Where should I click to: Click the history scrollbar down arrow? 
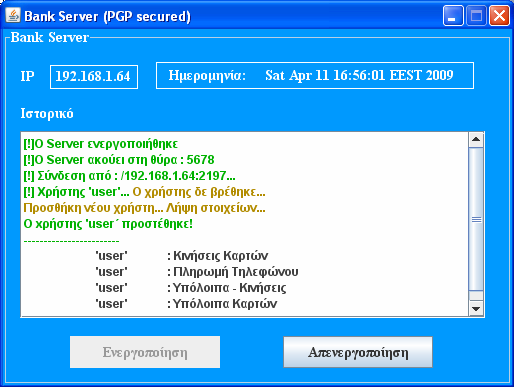click(x=476, y=309)
